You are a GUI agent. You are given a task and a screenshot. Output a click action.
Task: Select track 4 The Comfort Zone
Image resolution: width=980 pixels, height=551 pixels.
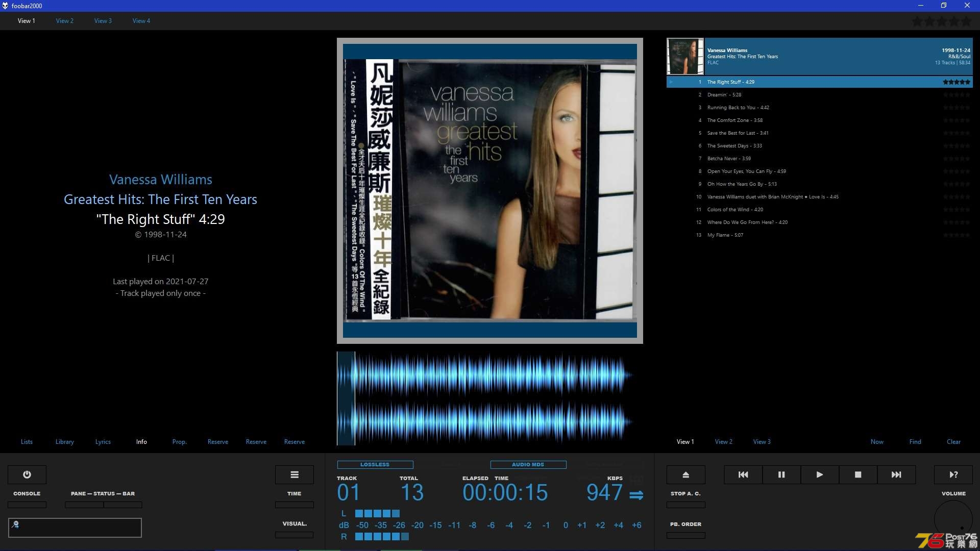click(x=820, y=120)
